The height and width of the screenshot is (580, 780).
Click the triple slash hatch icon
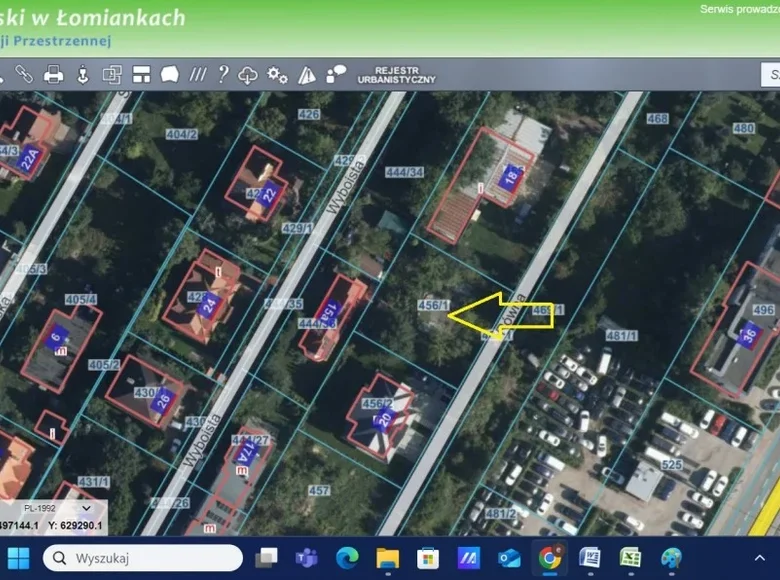(198, 74)
